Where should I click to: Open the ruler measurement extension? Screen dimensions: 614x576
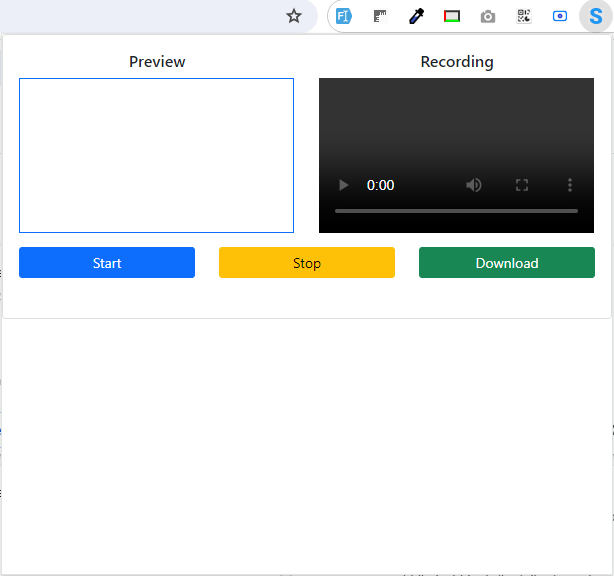click(380, 16)
